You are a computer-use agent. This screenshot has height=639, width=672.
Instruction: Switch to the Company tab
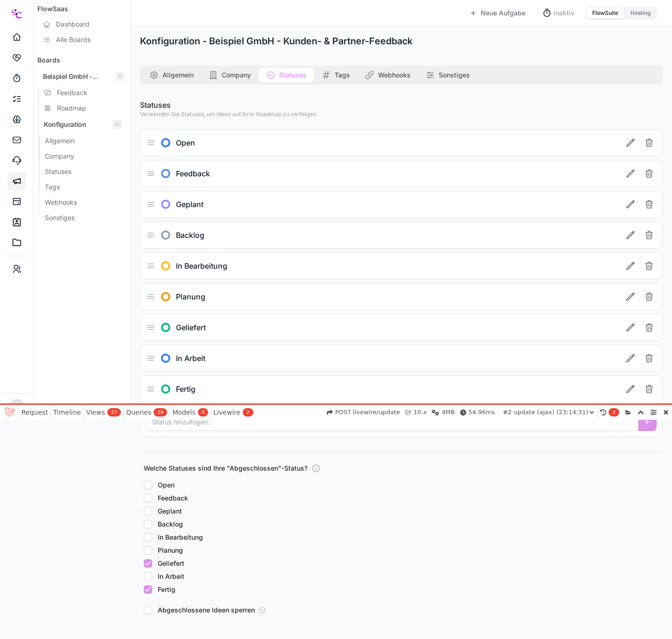[230, 75]
